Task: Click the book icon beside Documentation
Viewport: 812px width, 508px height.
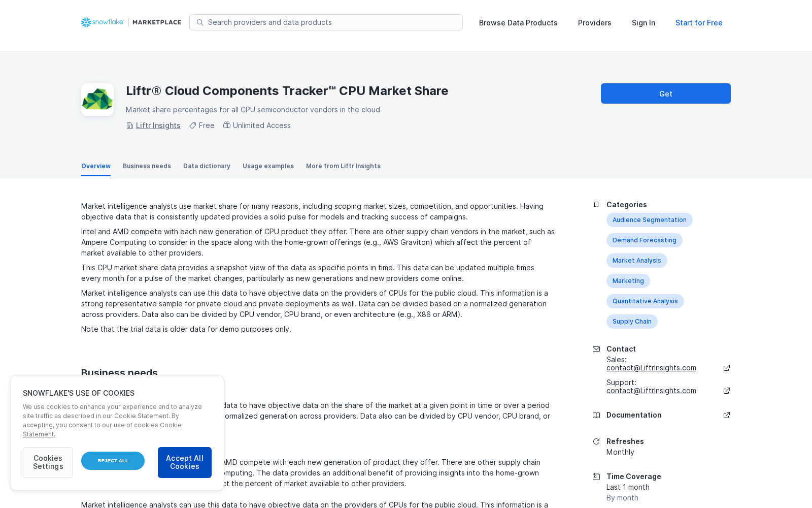Action: point(596,415)
